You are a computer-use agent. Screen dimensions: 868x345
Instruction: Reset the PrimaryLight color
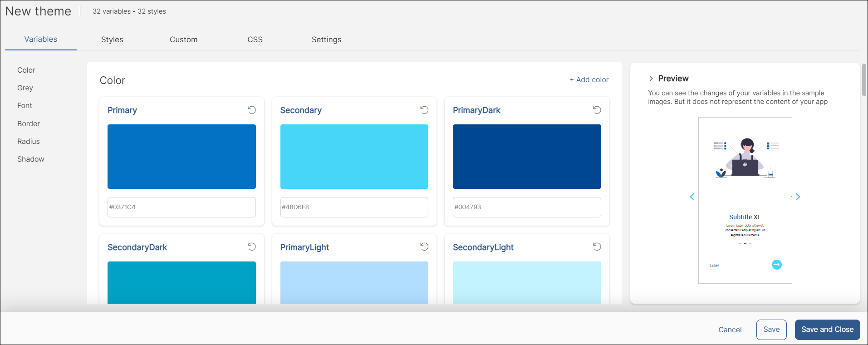424,246
